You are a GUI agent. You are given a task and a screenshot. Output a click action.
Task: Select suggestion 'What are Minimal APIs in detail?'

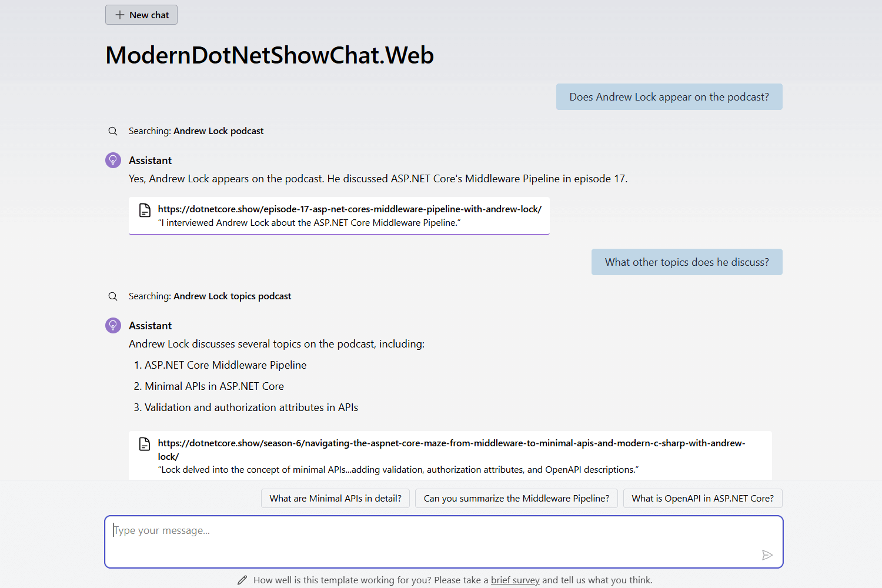click(x=335, y=498)
